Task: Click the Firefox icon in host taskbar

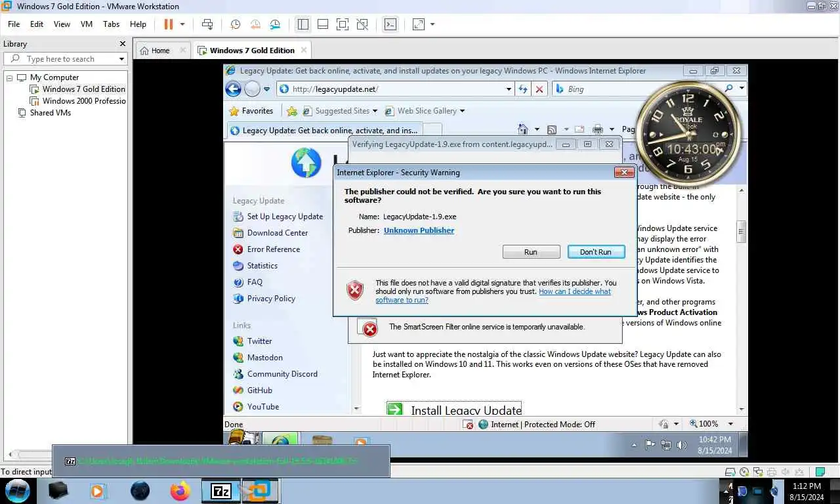Action: pos(179,491)
